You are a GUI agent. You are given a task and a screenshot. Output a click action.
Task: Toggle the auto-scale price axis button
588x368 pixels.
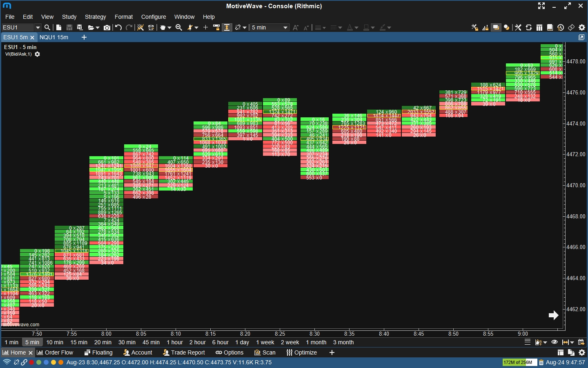tap(227, 27)
